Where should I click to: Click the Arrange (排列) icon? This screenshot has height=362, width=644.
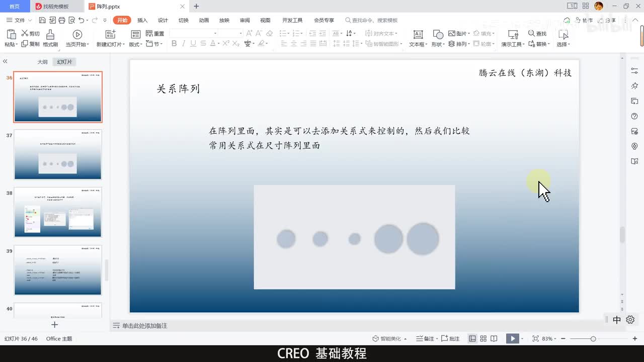[452, 44]
